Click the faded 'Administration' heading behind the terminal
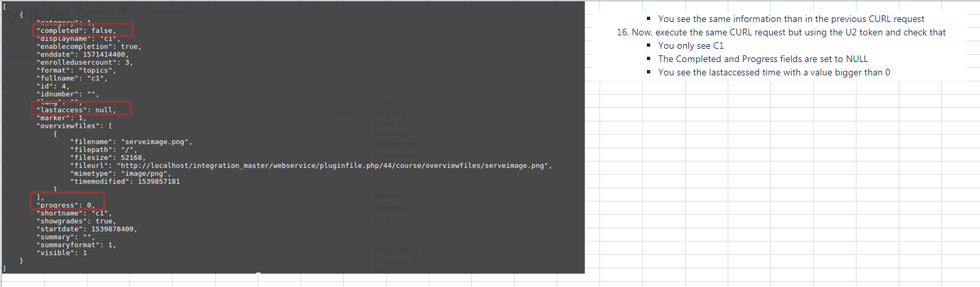Viewport: 980px width, 287px height. tap(398, 196)
